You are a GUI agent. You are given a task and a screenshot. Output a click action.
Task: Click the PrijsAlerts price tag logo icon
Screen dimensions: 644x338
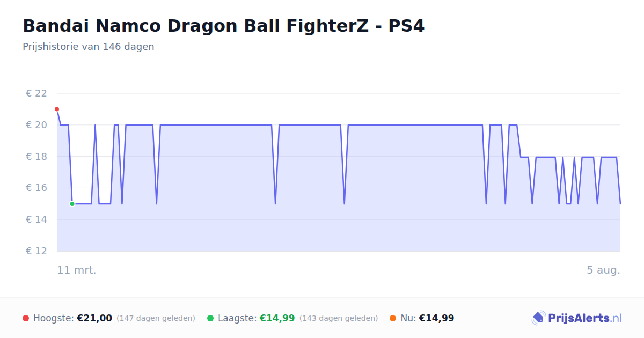(539, 318)
